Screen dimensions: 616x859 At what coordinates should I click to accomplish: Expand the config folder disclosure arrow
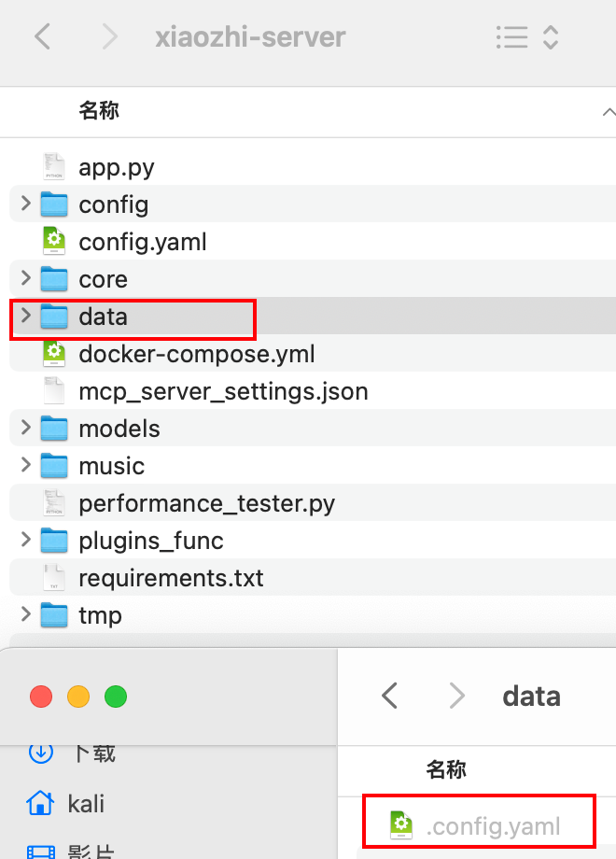25,204
